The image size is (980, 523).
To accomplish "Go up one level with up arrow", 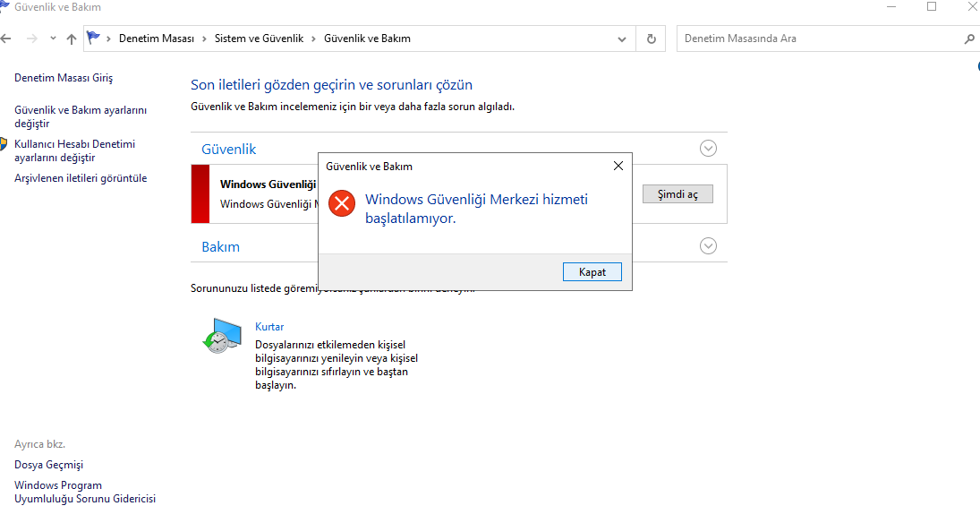I will [x=72, y=39].
